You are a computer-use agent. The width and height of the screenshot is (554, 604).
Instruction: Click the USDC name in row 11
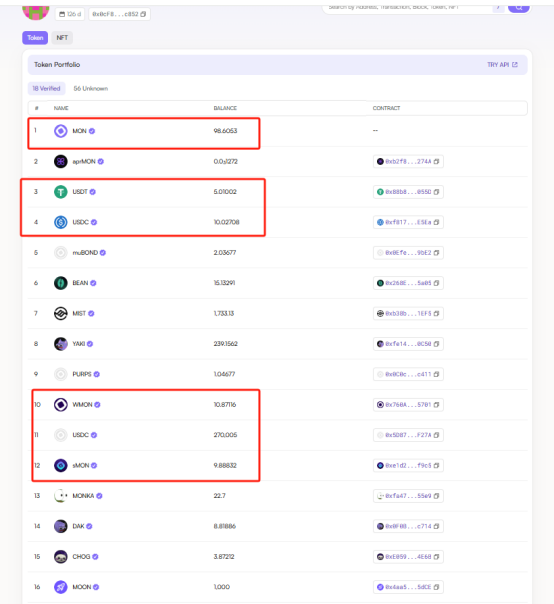pyautogui.click(x=81, y=435)
